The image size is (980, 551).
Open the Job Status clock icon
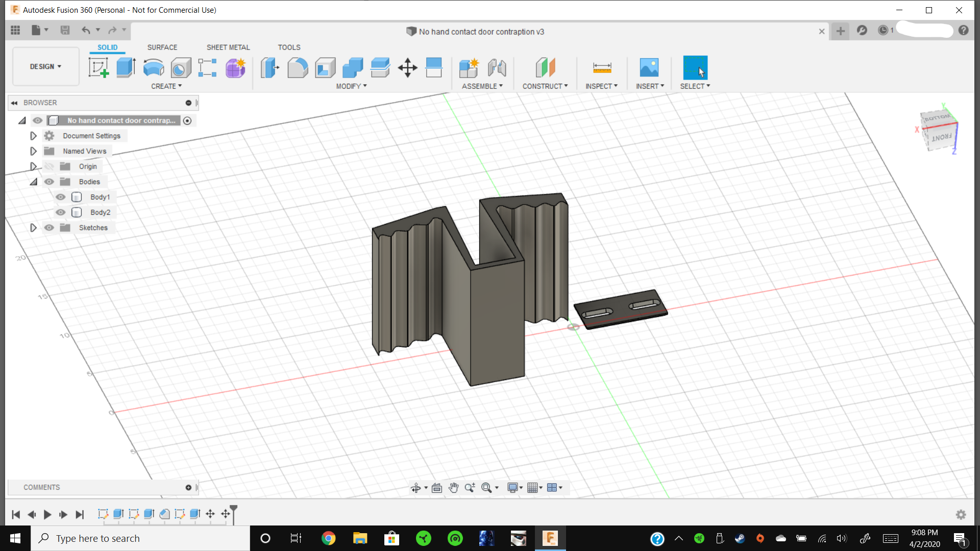(x=883, y=31)
